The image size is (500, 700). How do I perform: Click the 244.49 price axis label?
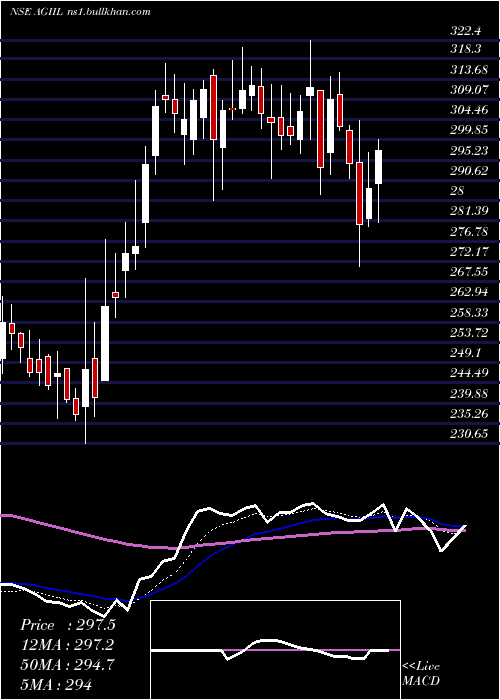[469, 373]
